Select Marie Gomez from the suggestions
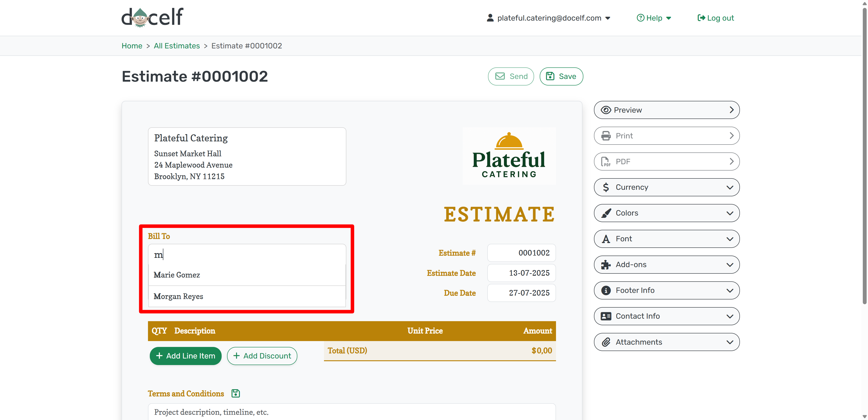Viewport: 868px width, 420px height. click(x=247, y=275)
